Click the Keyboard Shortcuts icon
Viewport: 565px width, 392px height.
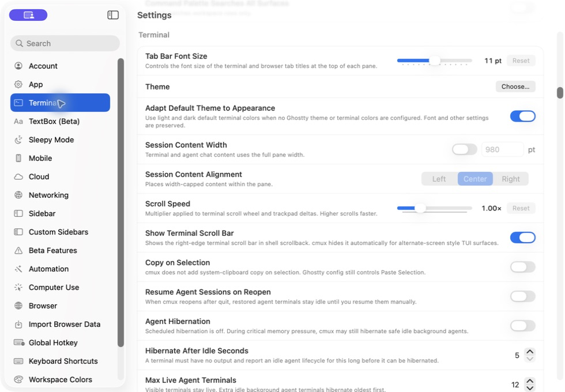[18, 361]
